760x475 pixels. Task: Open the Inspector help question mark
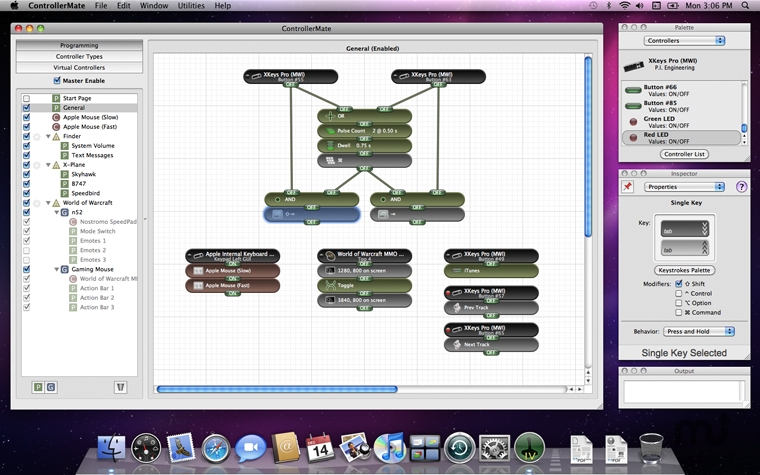[x=741, y=186]
